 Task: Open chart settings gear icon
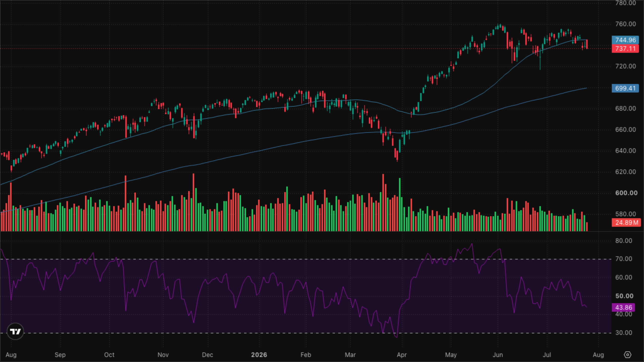point(628,355)
